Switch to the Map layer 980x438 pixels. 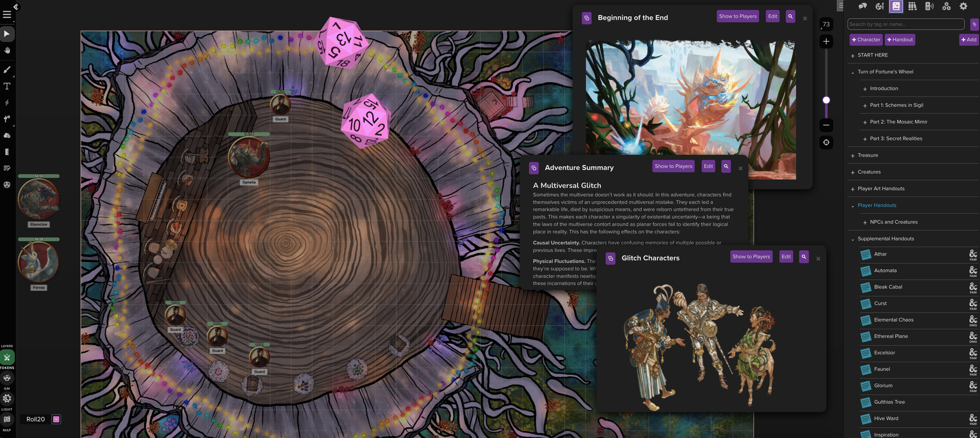click(x=7, y=419)
